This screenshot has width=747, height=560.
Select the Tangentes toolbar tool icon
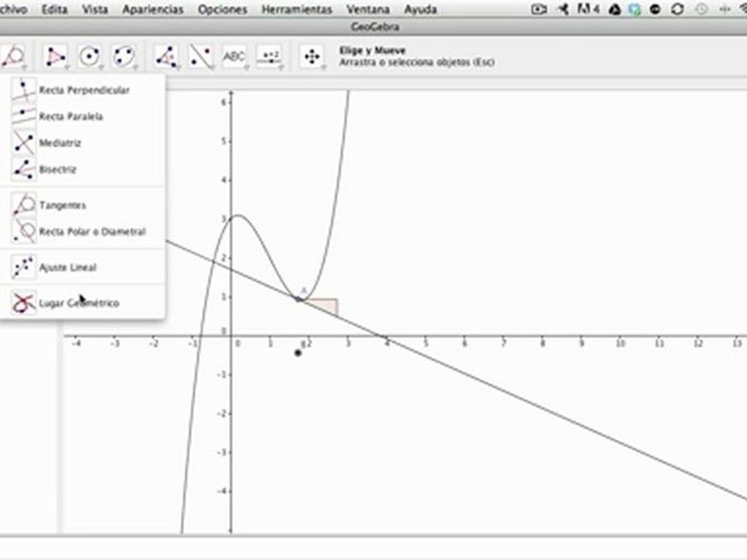13,56
